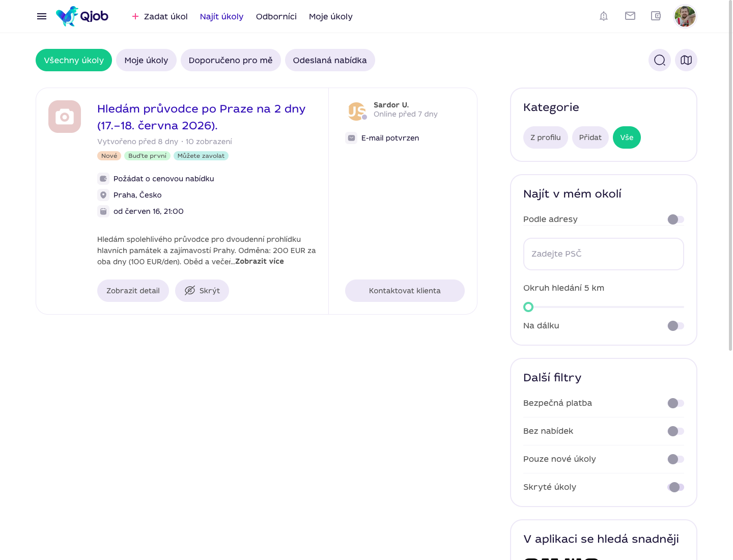Image resolution: width=733 pixels, height=560 pixels.
Task: Click the Zadejte PSČ input field
Action: [x=604, y=254]
